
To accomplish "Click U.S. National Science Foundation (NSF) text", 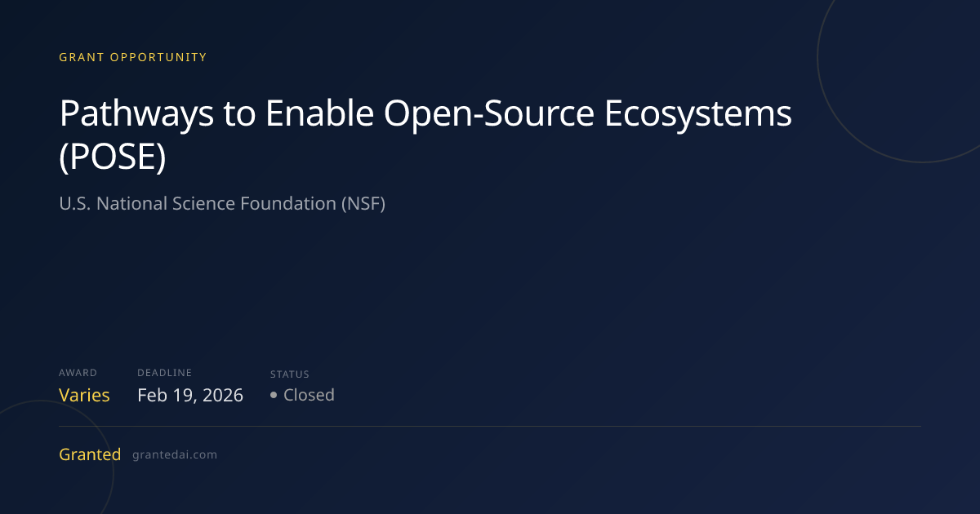I will pyautogui.click(x=222, y=203).
